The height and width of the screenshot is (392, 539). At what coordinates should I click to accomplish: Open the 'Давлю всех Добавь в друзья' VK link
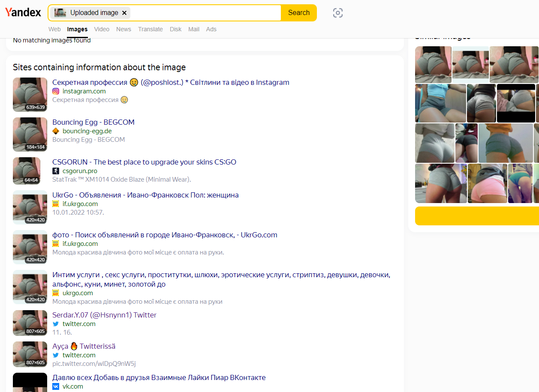[x=159, y=377]
